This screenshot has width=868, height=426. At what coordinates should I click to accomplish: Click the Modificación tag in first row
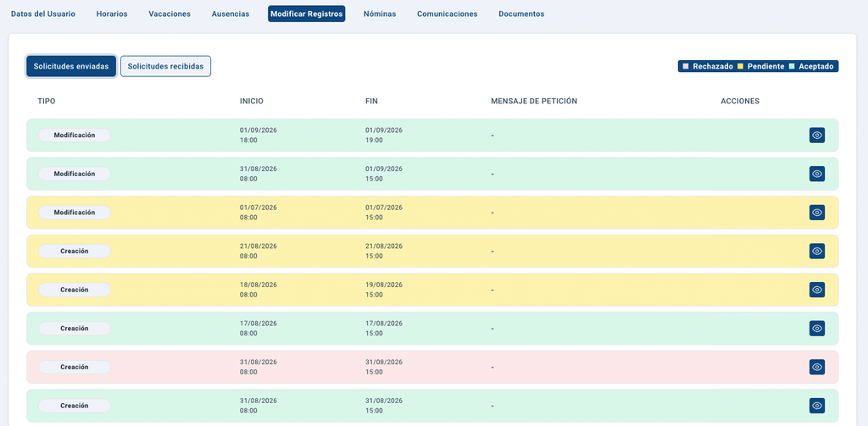point(75,135)
